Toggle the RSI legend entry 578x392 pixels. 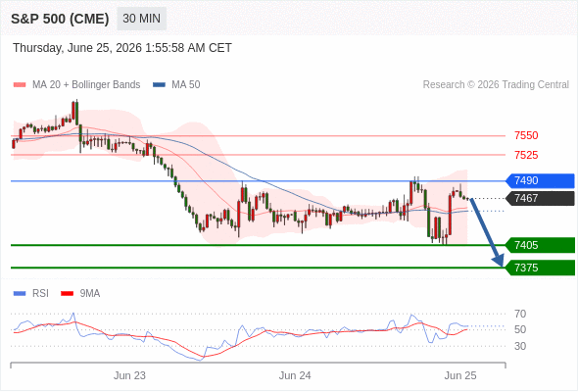[x=31, y=294]
